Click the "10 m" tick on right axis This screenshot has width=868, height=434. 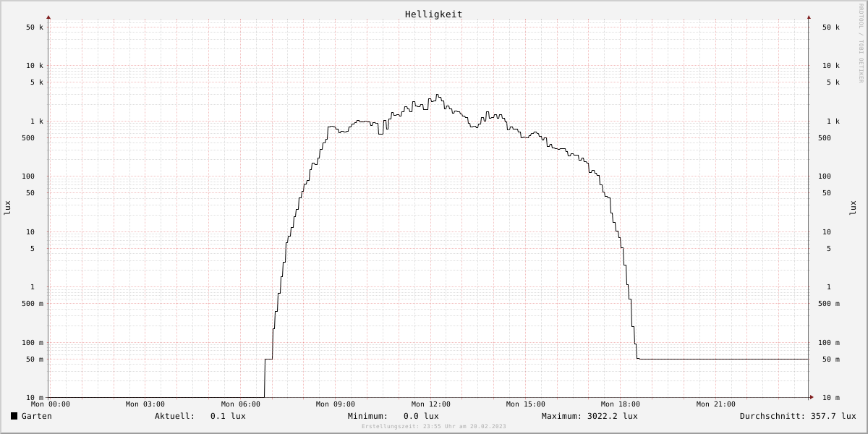[x=831, y=398]
